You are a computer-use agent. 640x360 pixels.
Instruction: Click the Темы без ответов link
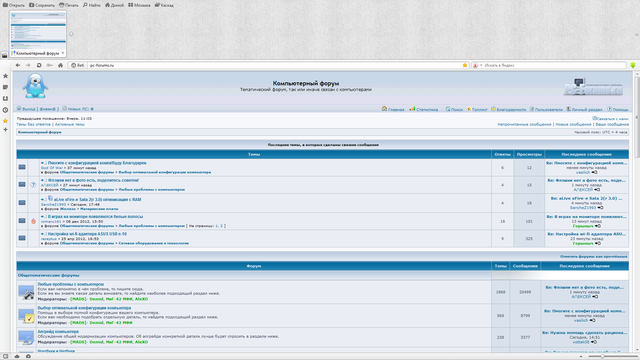(x=33, y=124)
